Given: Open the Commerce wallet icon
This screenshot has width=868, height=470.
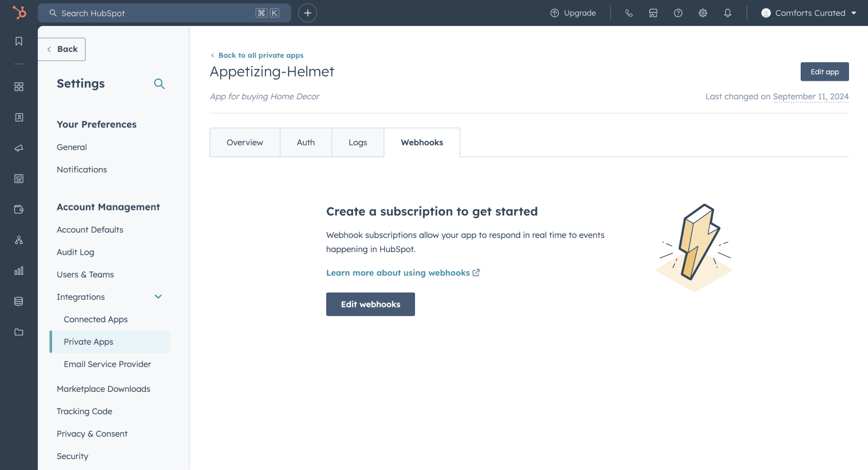Looking at the screenshot, I should (19, 209).
